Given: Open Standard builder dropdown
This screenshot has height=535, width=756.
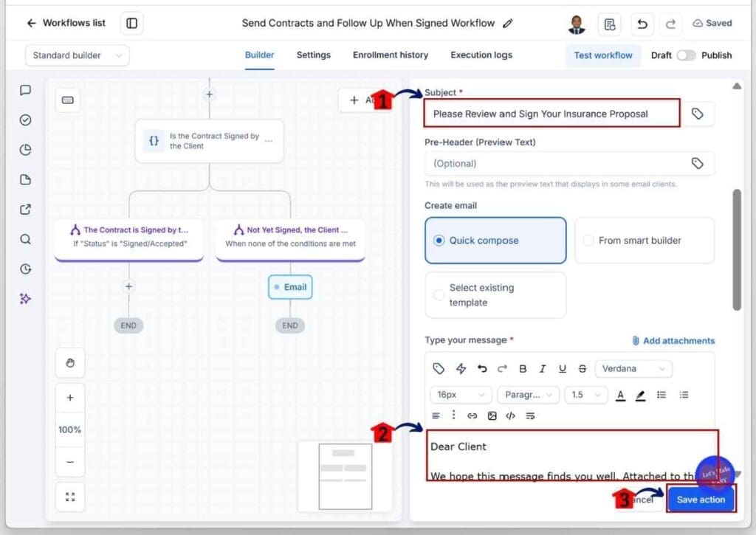Looking at the screenshot, I should point(77,55).
